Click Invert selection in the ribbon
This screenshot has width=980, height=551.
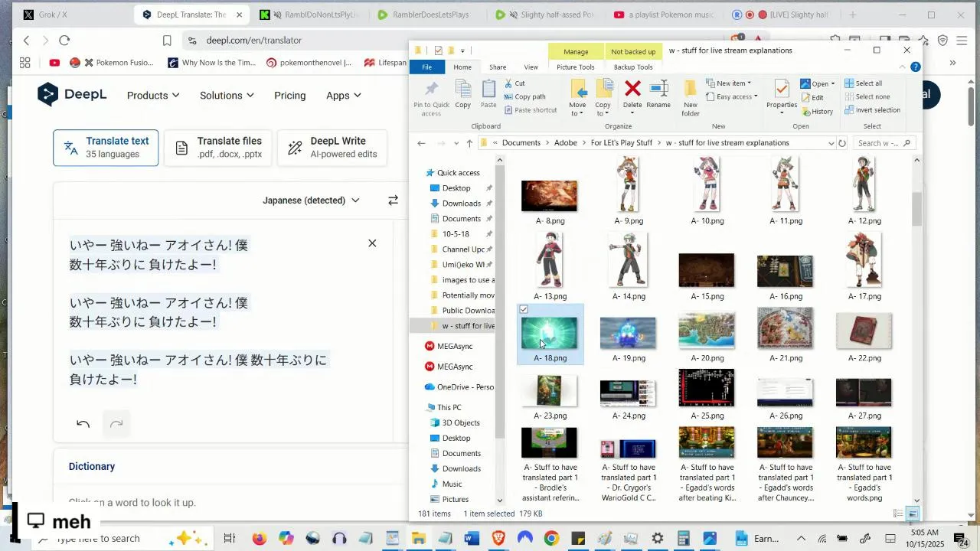[872, 110]
